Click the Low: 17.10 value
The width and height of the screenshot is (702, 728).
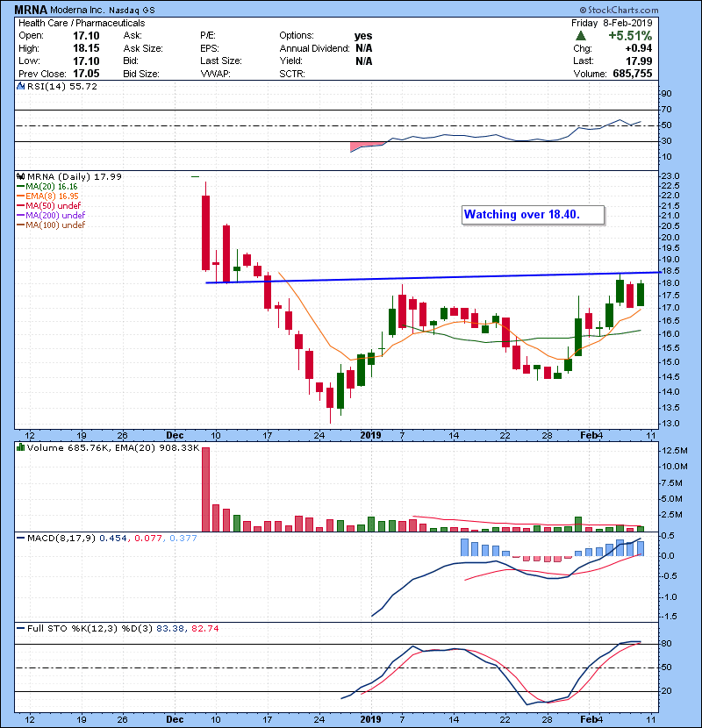point(86,61)
